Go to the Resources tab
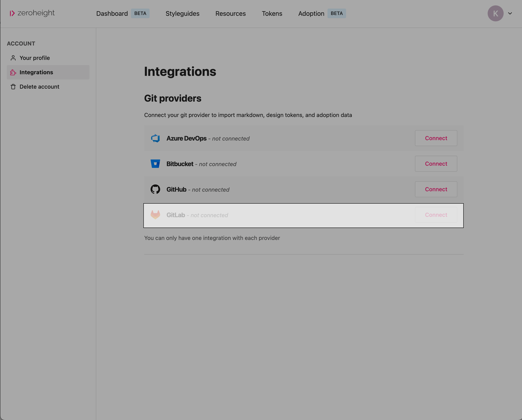Screen dimensions: 522x420 pos(230,14)
